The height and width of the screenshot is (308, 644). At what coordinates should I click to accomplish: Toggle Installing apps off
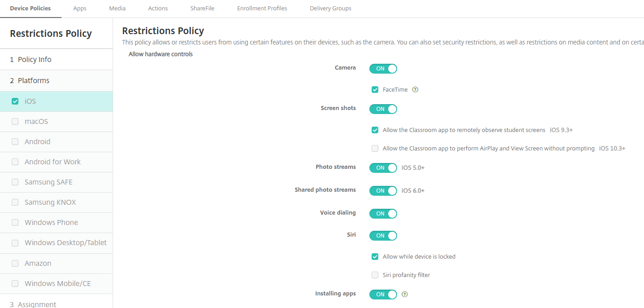383,295
